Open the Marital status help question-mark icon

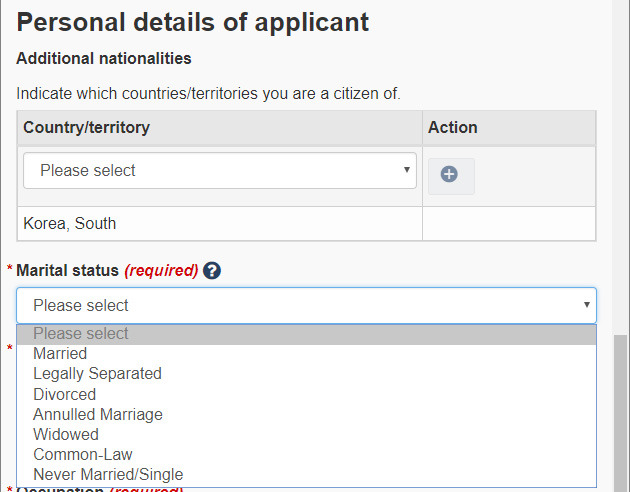pyautogui.click(x=212, y=270)
